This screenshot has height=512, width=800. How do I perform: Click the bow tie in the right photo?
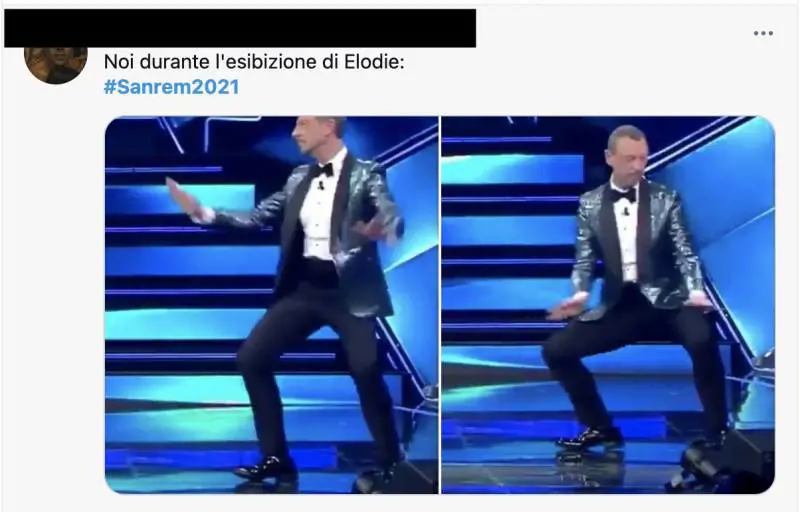[623, 195]
